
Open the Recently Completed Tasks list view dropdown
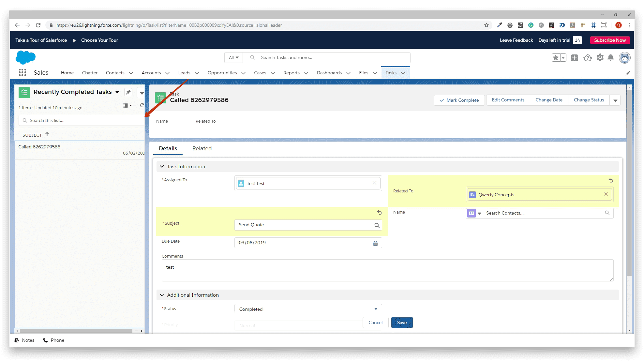click(117, 92)
